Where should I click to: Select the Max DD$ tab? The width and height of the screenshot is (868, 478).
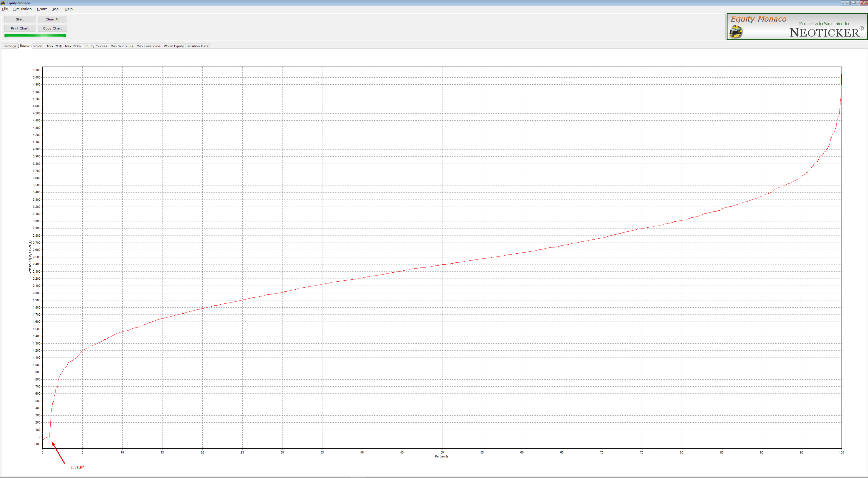coord(54,46)
